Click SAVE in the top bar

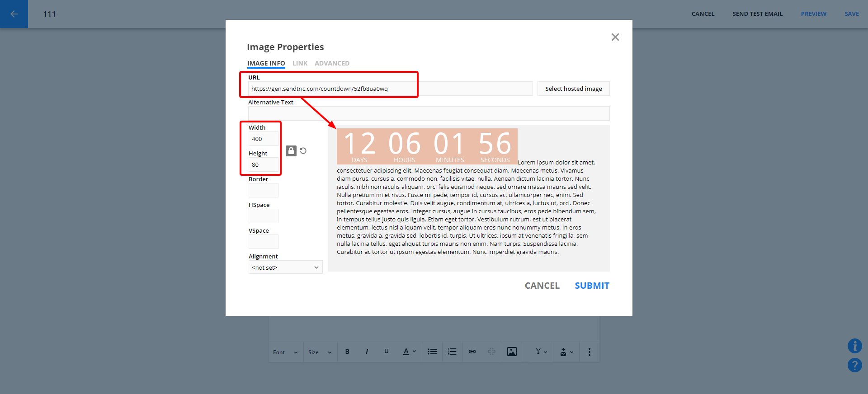(x=852, y=14)
